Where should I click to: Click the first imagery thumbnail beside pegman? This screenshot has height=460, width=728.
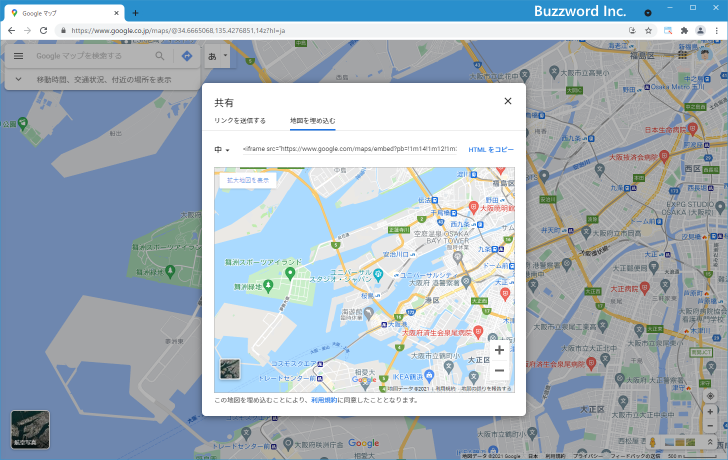[x=669, y=442]
